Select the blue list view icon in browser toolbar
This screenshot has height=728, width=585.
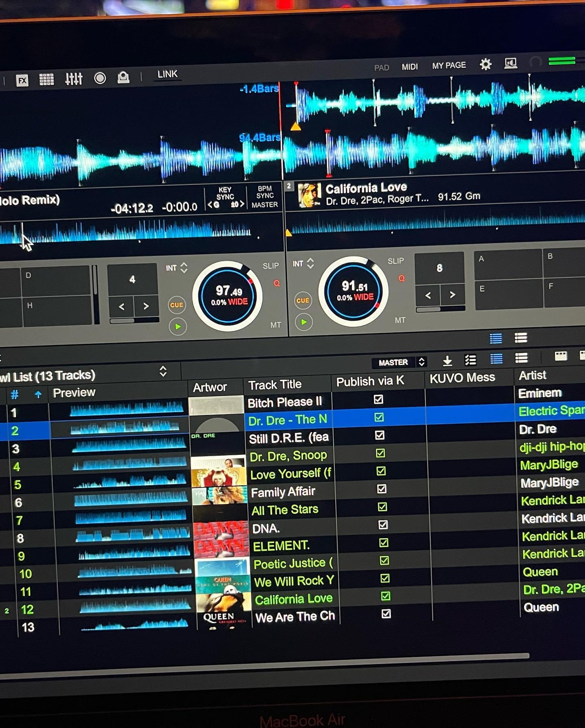496,359
